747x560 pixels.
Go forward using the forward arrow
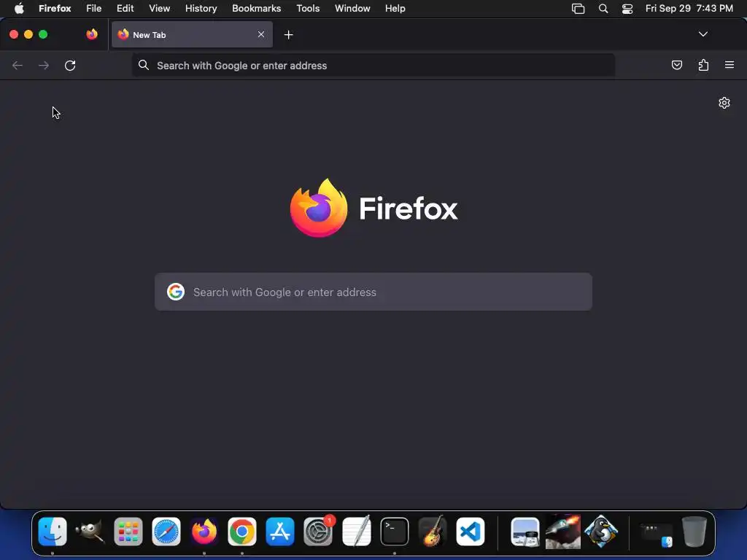coord(44,65)
